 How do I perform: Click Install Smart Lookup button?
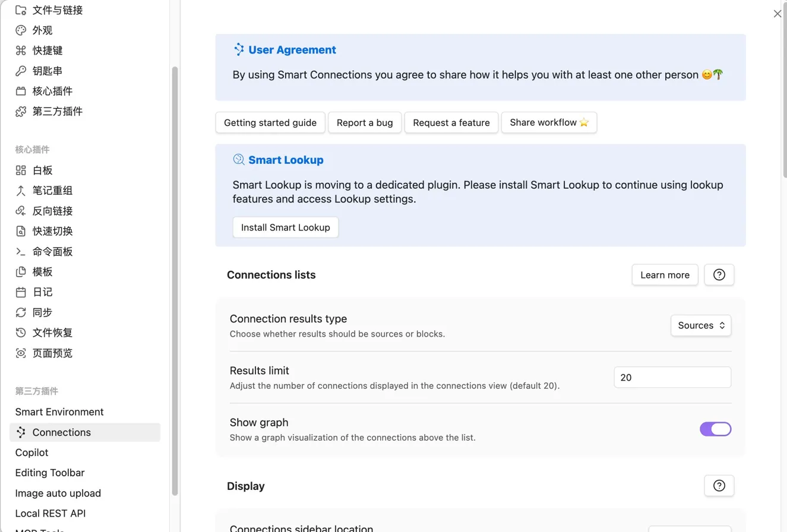pos(286,227)
